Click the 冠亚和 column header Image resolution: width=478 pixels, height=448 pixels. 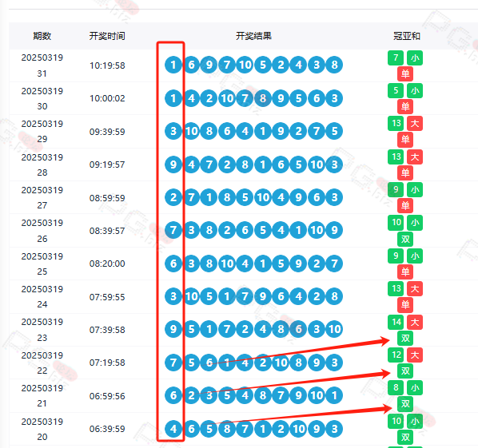pos(406,36)
